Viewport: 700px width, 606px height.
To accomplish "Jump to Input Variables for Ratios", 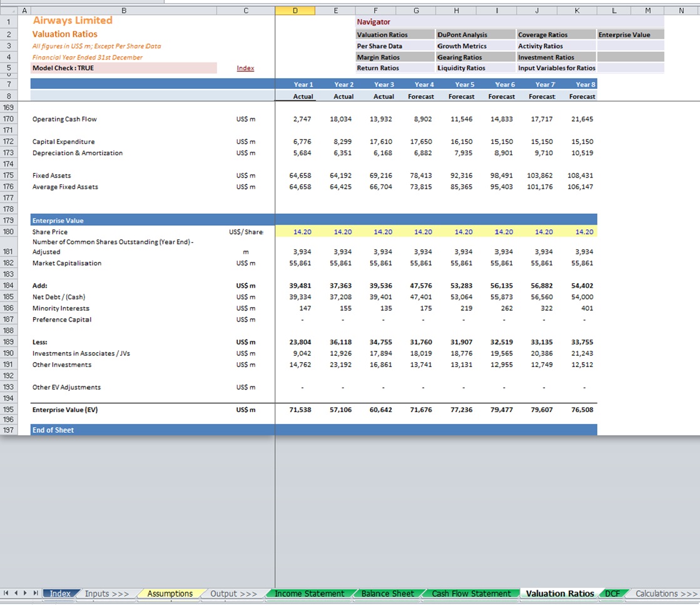I will [x=556, y=68].
